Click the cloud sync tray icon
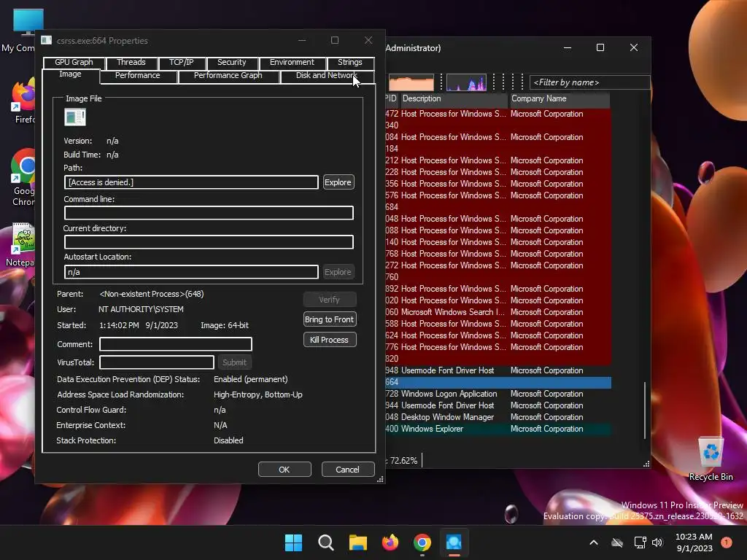This screenshot has height=560, width=747. tap(617, 542)
